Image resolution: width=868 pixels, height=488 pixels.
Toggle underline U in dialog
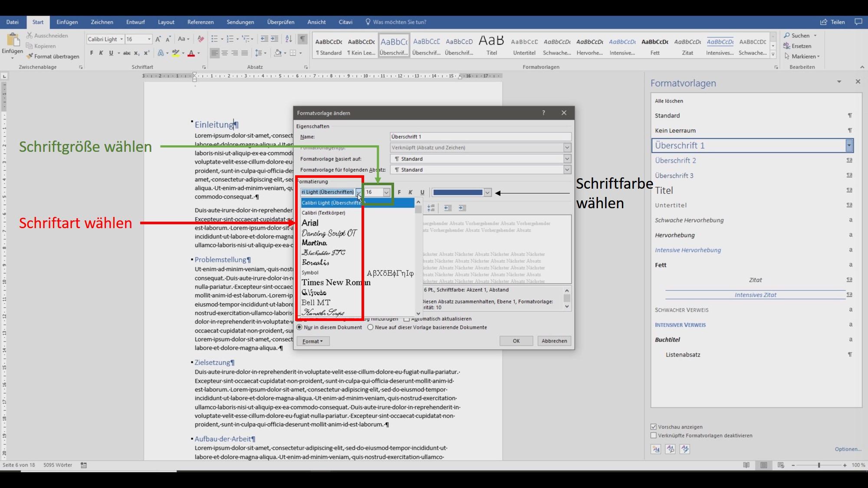coord(422,192)
